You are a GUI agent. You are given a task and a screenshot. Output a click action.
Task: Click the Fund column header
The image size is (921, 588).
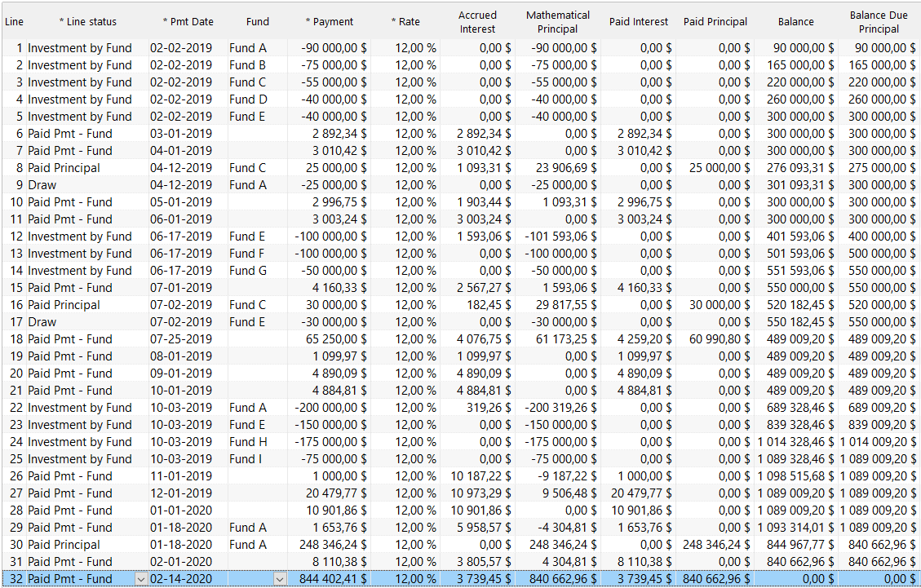258,22
